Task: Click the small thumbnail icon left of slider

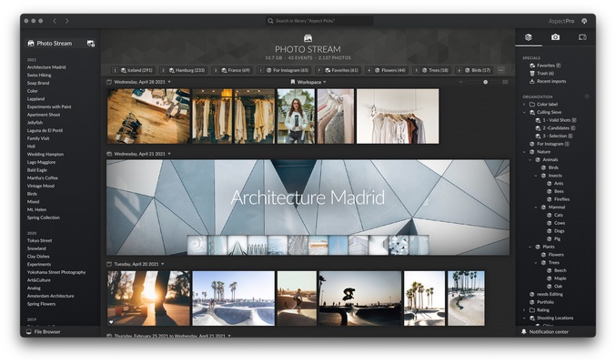Action: click(x=460, y=82)
